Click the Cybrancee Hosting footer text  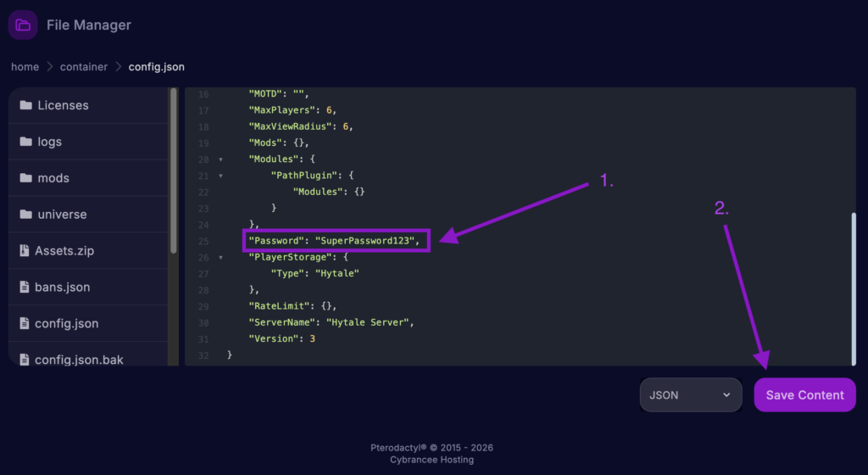(x=431, y=460)
